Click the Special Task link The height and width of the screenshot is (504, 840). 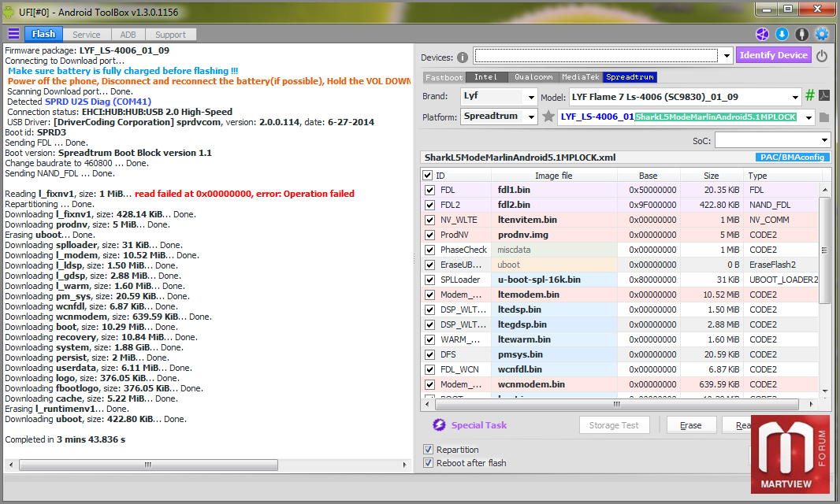(479, 424)
